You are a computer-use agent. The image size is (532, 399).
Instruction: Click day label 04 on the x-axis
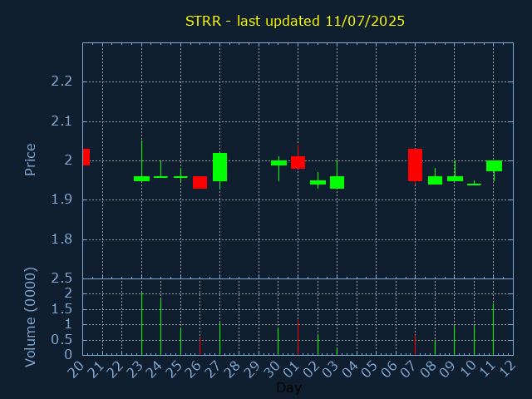pos(350,369)
